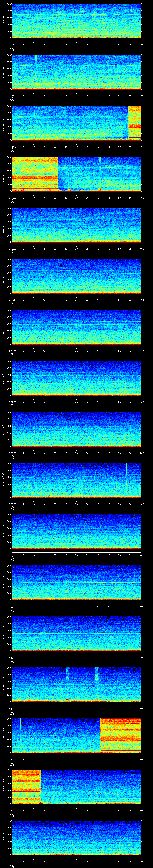Screen dimensions: 153x868
Task: Select the spectrogram panel ending at 19:00
Action: pos(77,225)
